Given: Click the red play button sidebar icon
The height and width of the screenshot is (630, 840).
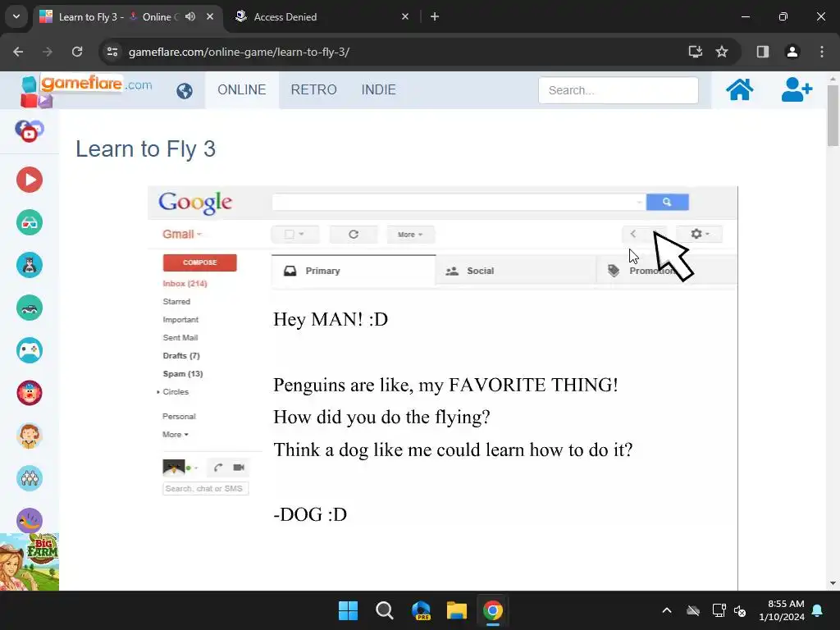Looking at the screenshot, I should point(30,180).
